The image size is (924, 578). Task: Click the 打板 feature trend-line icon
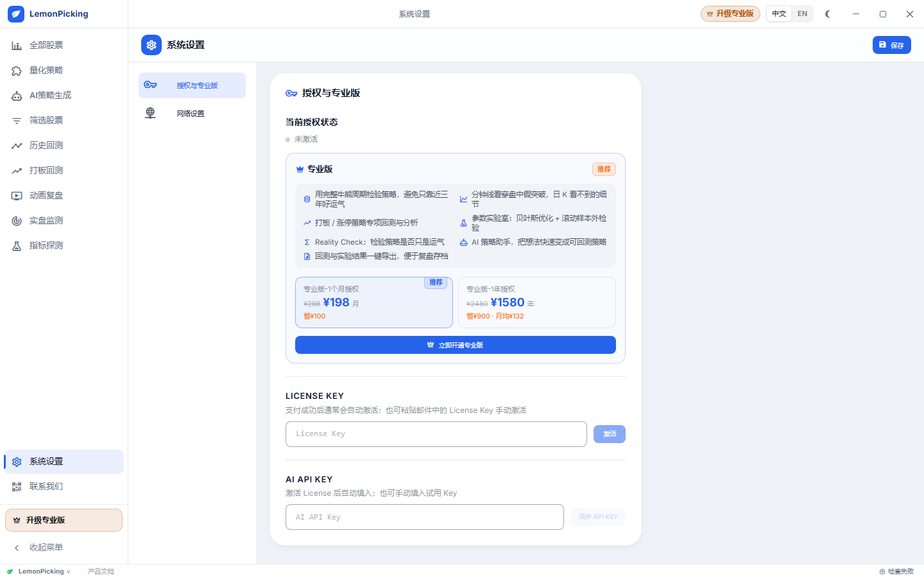click(x=307, y=223)
